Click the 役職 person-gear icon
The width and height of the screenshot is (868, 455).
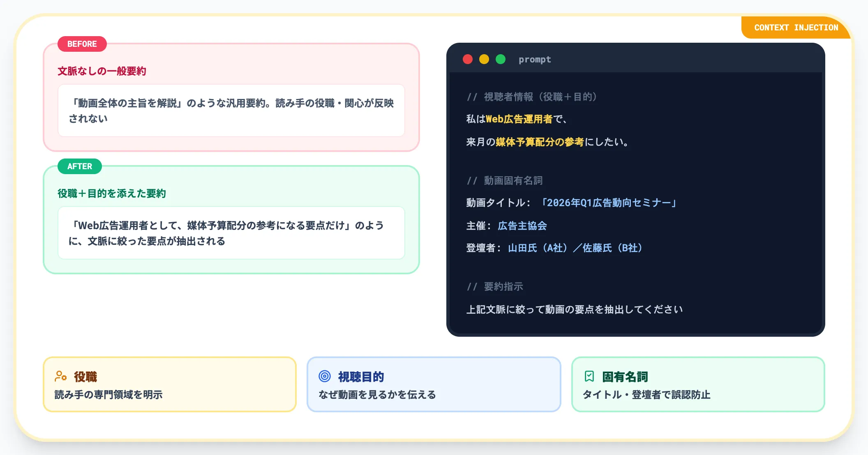point(61,376)
